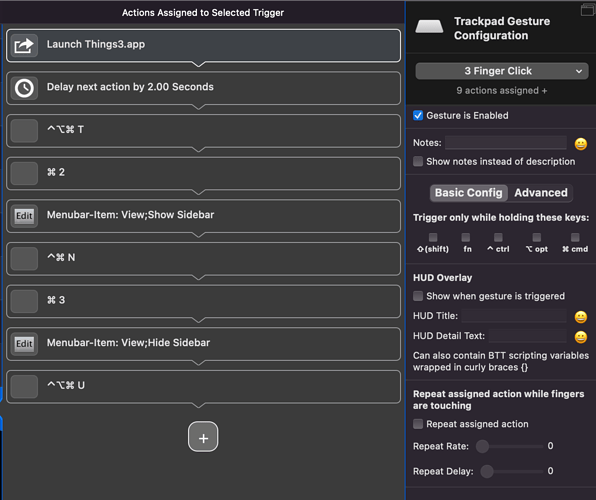Click the Edit icon for Show Sidebar action
596x500 pixels.
coord(24,216)
